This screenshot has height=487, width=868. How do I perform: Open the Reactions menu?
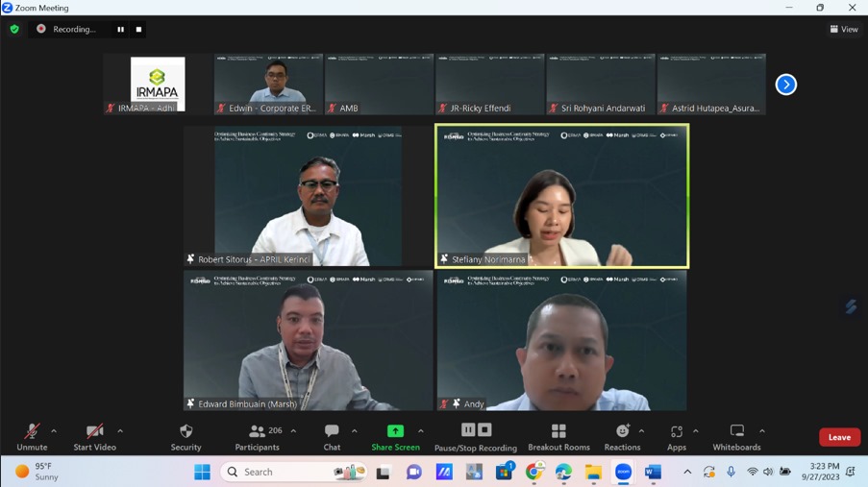coord(622,437)
